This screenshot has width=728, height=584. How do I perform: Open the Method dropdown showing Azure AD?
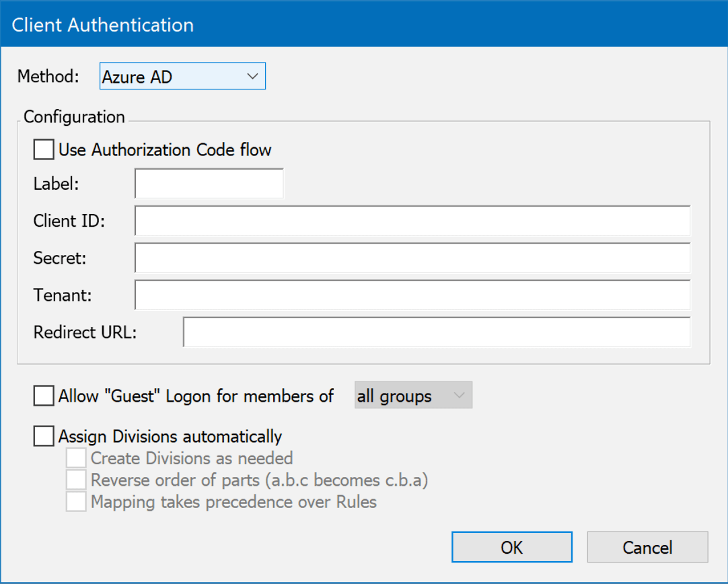pyautogui.click(x=182, y=77)
